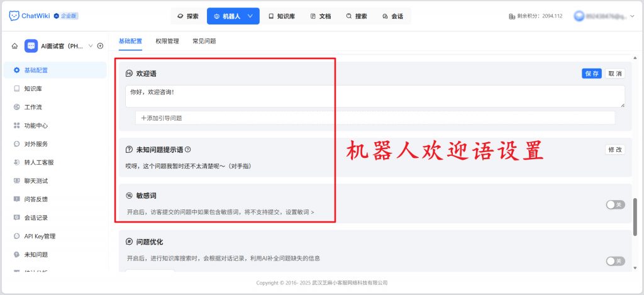Click the 基础配置 gear icon in sidebar
Viewport: 644px width, 295px height.
(x=16, y=70)
